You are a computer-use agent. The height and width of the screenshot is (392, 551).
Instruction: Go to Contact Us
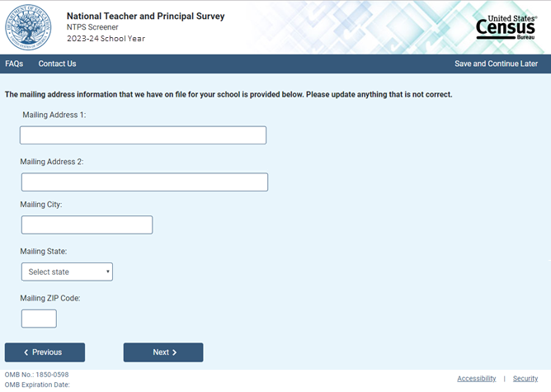tap(57, 64)
